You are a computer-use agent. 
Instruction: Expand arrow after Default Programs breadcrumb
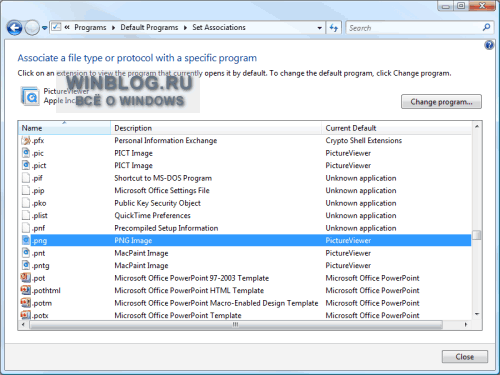(x=185, y=28)
